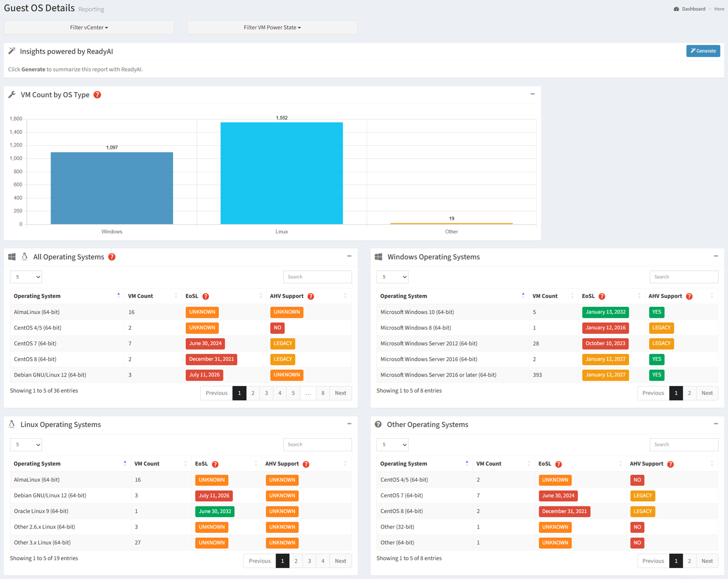Click NO badge in CentOS 4/5 row of All Operating Systems
The width and height of the screenshot is (728, 579).
click(x=277, y=328)
